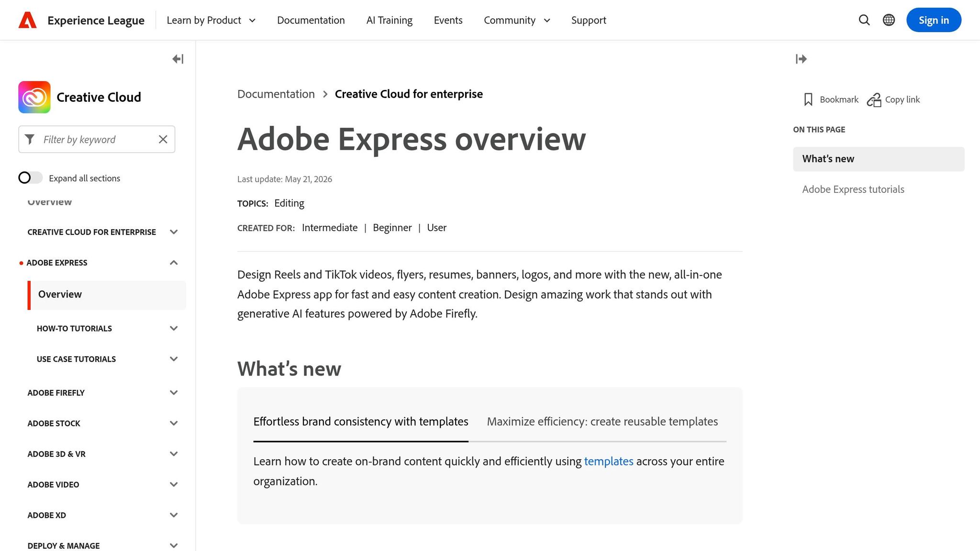Click the Creative Cloud product logo

pos(34,97)
